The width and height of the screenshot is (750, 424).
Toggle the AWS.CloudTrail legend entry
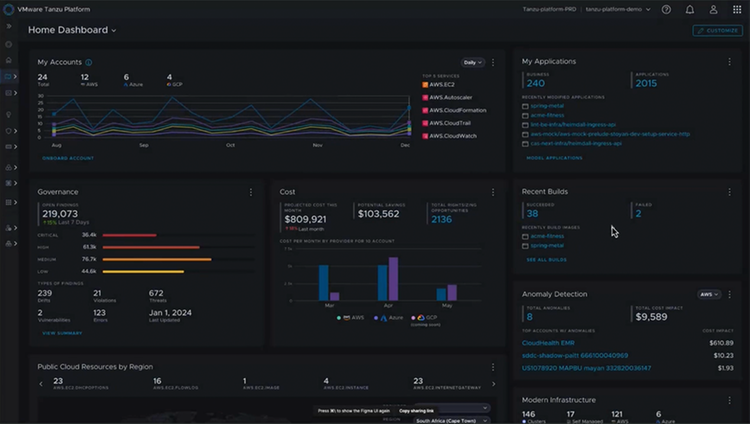[446, 123]
